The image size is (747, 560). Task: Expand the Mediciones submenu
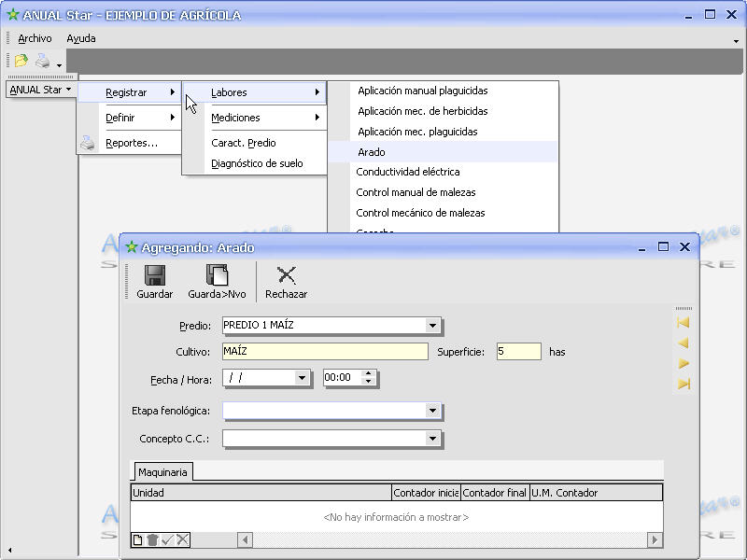(254, 118)
